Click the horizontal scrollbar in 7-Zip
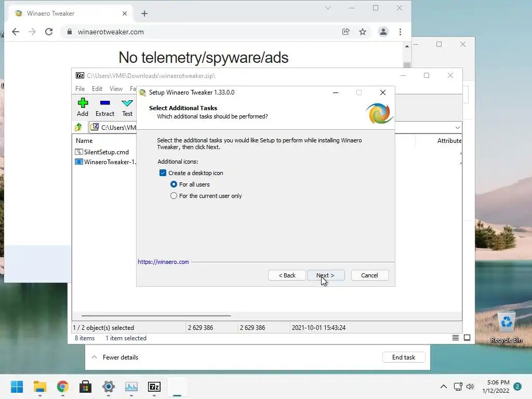Image resolution: width=532 pixels, height=399 pixels. (x=156, y=315)
